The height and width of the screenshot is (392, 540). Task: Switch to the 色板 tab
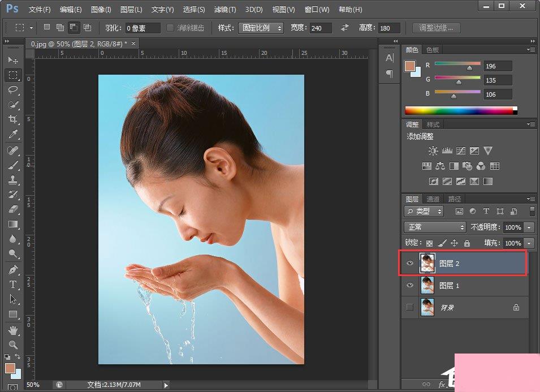click(x=432, y=50)
